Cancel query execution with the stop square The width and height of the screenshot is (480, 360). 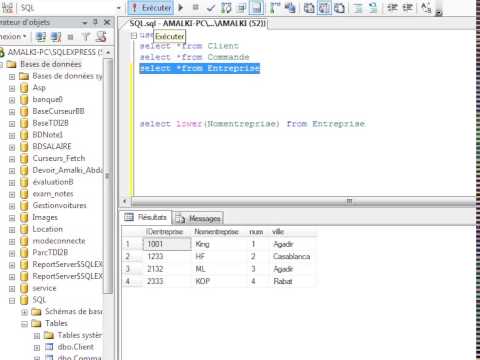pyautogui.click(x=196, y=7)
